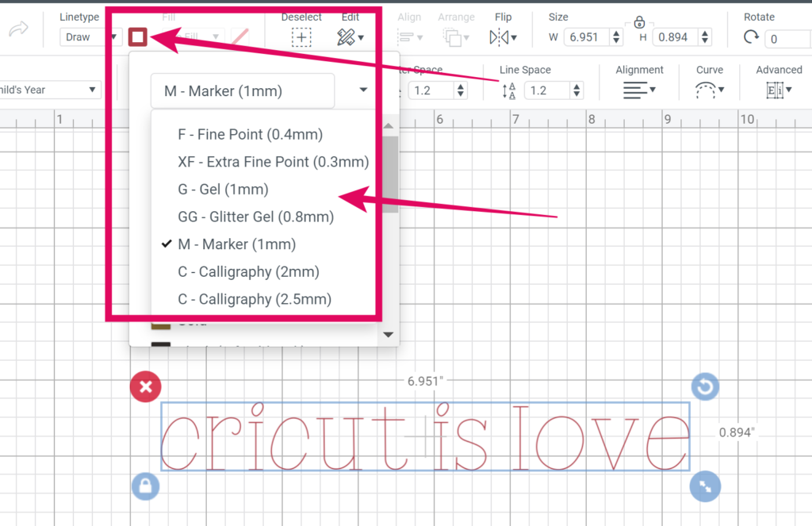Choose G - Gel (1mm) pen type

(223, 189)
